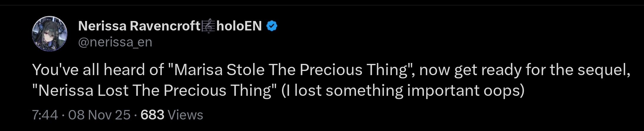Click the phrase "You've all heard of"
The width and height of the screenshot is (644, 131).
click(98, 70)
